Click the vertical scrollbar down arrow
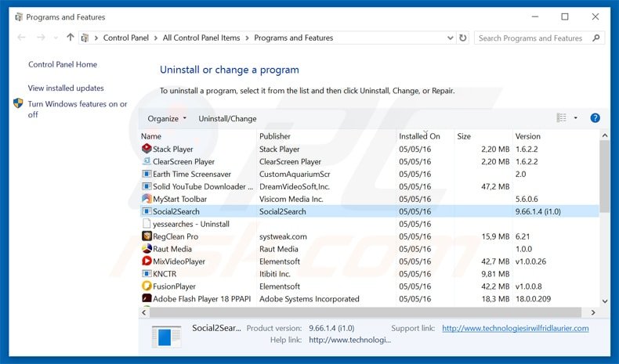The image size is (619, 364). point(605,301)
